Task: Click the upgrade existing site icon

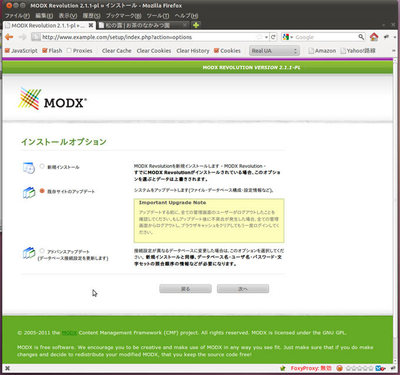Action: tap(29, 192)
